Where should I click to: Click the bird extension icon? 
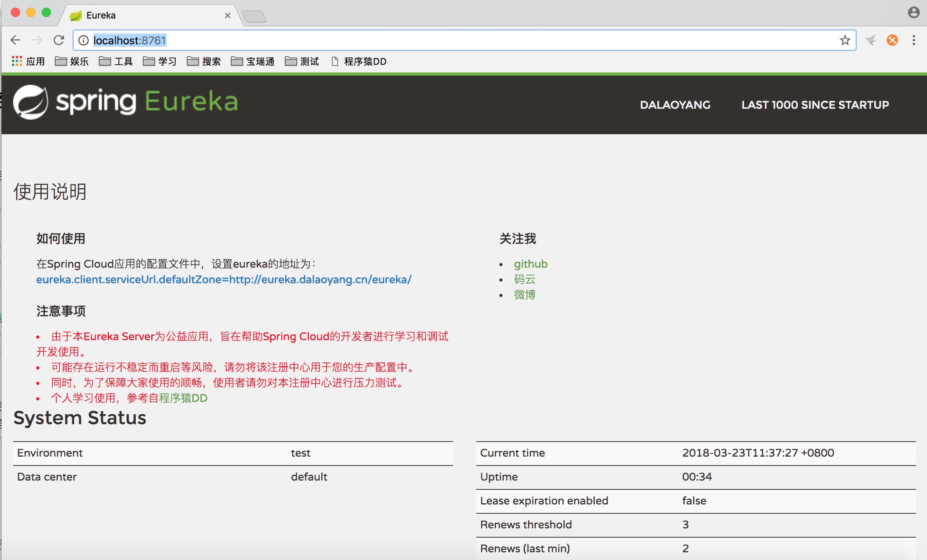(871, 40)
